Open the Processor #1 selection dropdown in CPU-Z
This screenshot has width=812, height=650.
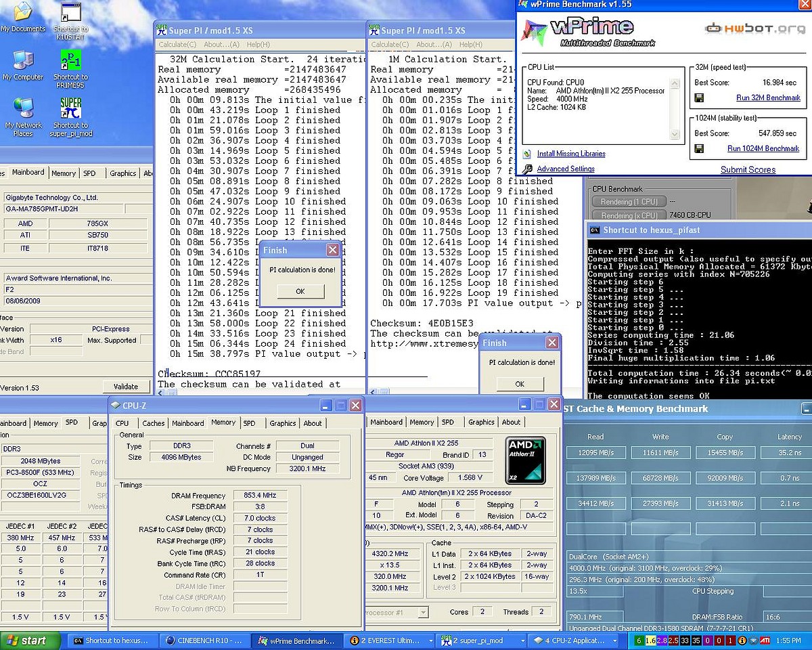(422, 612)
